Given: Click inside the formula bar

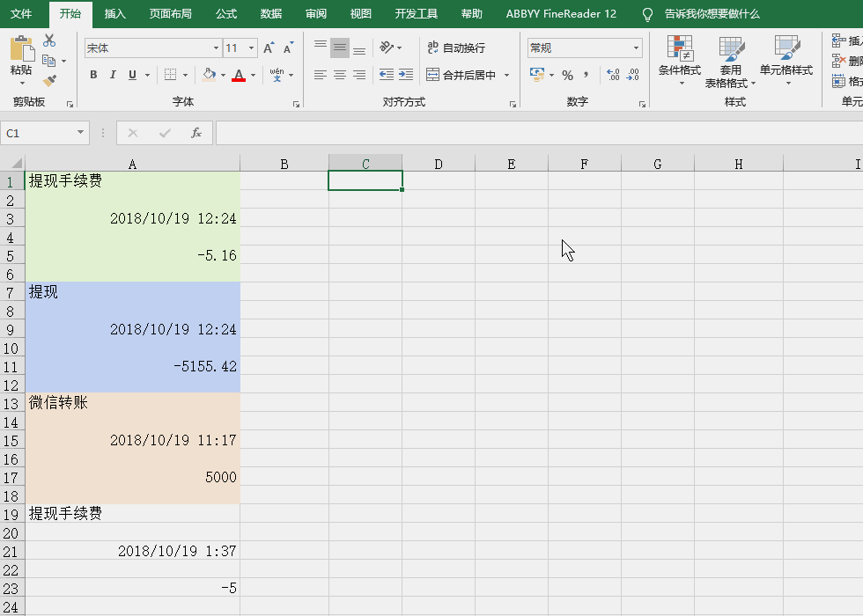Looking at the screenshot, I should 539,133.
